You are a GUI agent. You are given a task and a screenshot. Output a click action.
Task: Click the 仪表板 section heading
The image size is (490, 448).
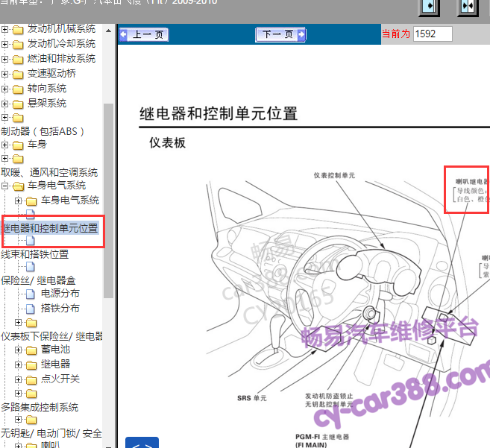click(x=168, y=143)
